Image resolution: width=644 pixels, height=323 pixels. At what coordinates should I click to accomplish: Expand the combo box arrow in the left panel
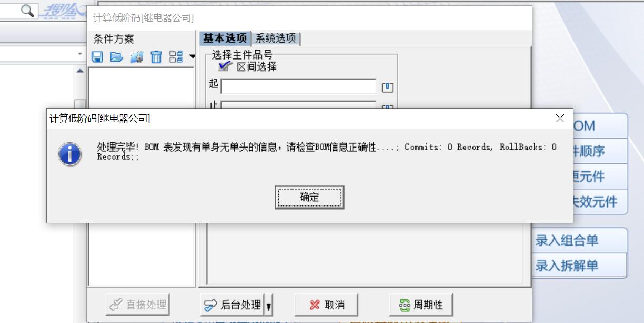(80, 54)
